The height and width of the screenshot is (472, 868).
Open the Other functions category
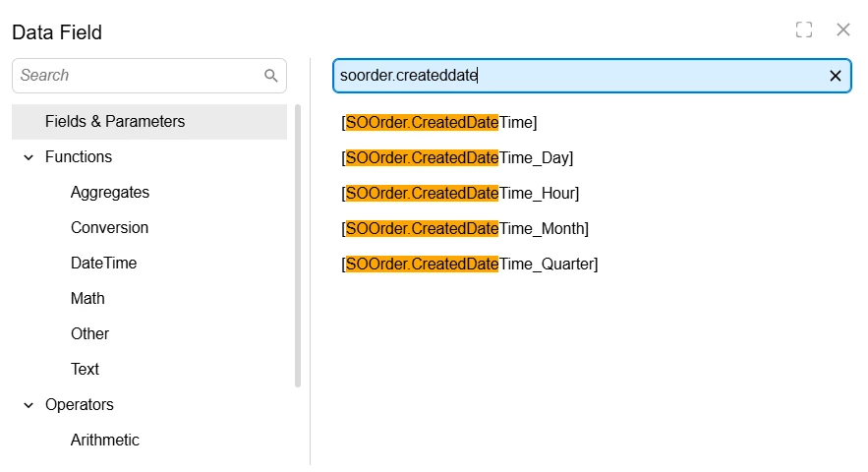89,334
